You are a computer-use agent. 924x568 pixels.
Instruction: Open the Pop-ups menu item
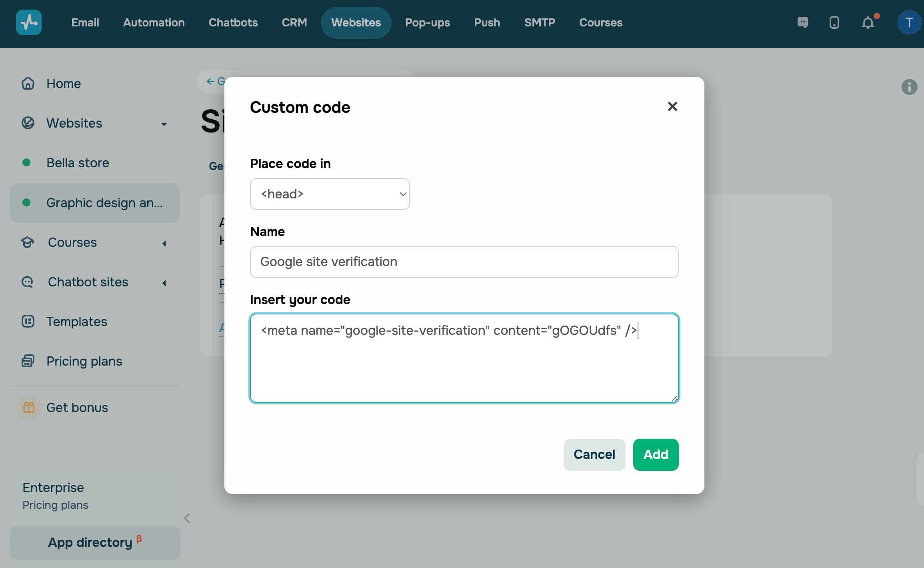pos(427,22)
